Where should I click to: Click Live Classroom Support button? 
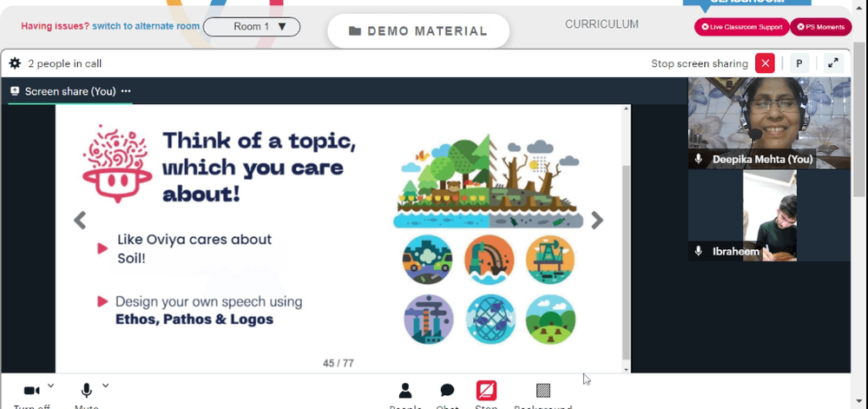[742, 27]
